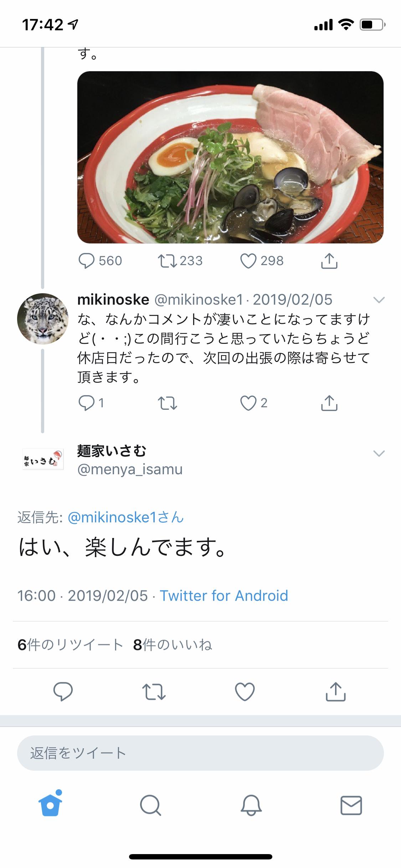
Task: View the 6件のリツイート list
Action: pyautogui.click(x=70, y=645)
